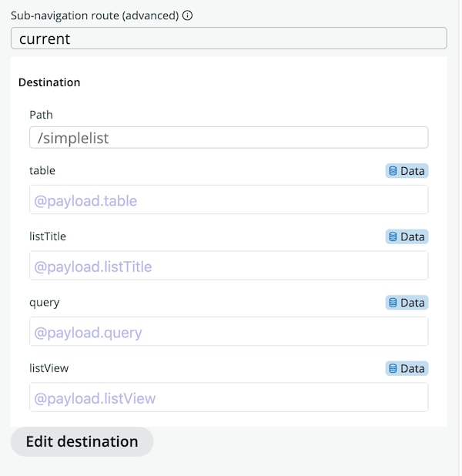
Task: Click the table label text
Action: 42,170
